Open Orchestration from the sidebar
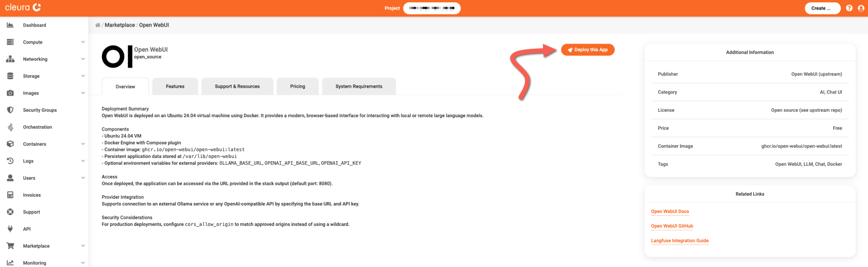 click(38, 127)
